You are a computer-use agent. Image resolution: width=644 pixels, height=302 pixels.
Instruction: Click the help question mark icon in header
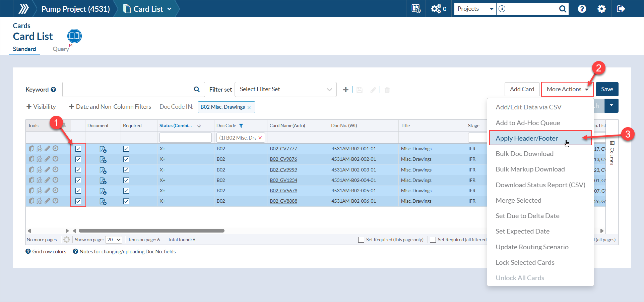(582, 9)
